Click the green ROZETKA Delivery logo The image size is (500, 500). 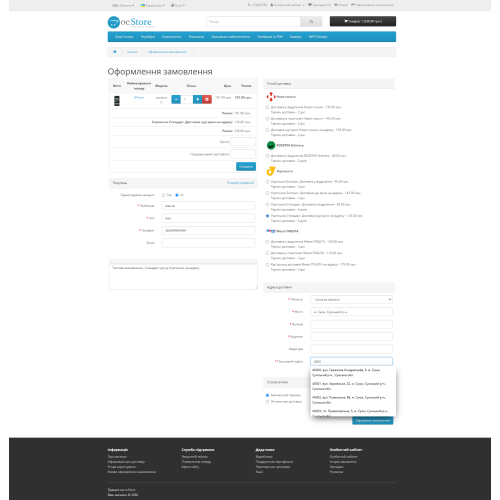tap(271, 145)
